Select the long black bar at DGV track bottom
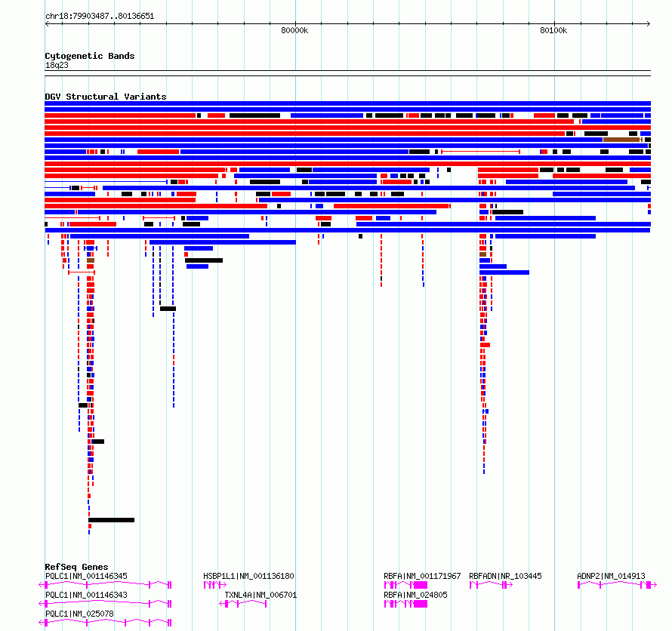Screen dimensions: 672x631 point(112,520)
